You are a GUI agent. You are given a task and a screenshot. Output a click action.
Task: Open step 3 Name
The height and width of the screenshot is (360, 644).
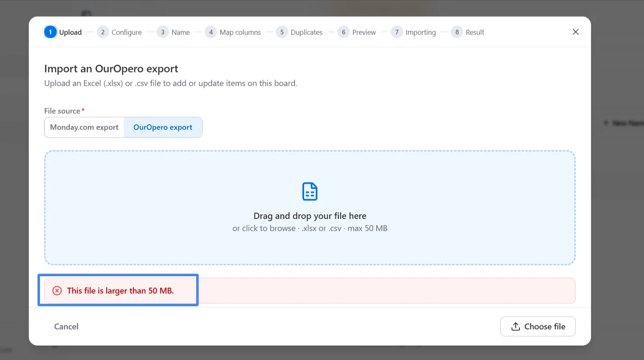[173, 32]
